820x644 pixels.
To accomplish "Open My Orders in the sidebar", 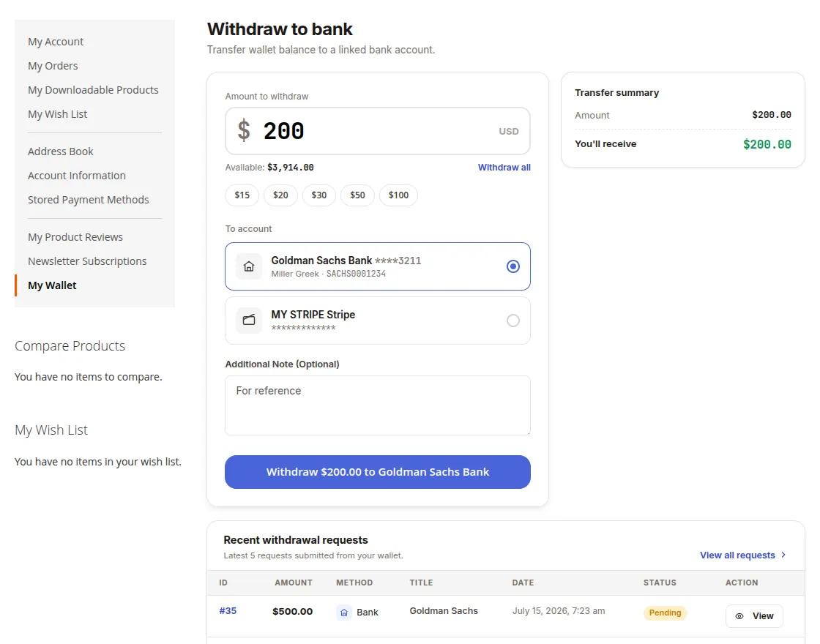I will 53,66.
